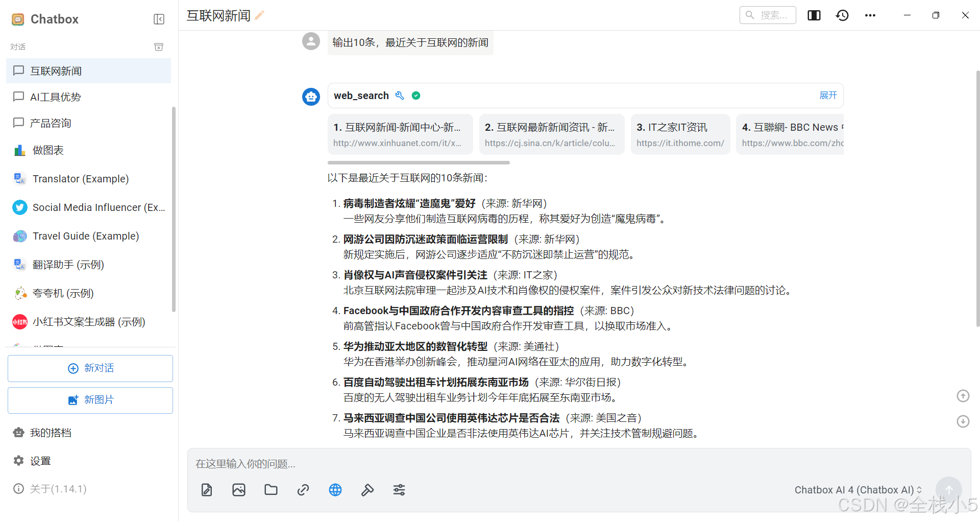
Task: Click headline 病毒制造者炫耀“造魔鬼”爱好
Action: point(409,203)
